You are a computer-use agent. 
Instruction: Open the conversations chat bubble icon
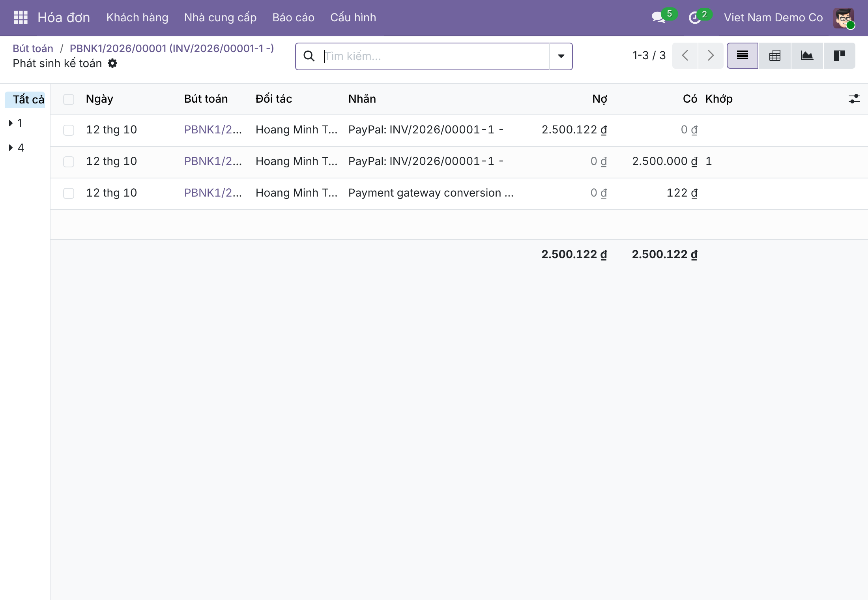tap(658, 17)
